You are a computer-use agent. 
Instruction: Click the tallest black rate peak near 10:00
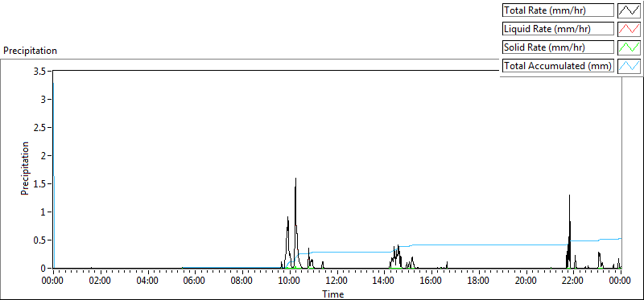point(295,179)
